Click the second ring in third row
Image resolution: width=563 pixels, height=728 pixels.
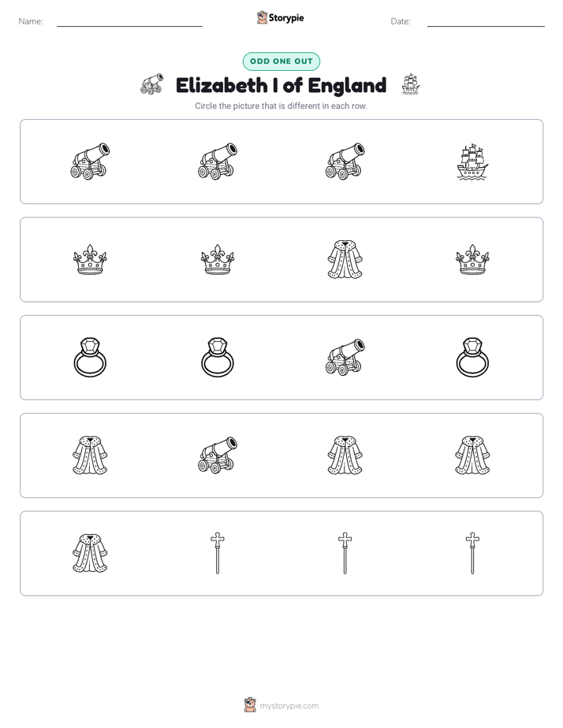[218, 357]
